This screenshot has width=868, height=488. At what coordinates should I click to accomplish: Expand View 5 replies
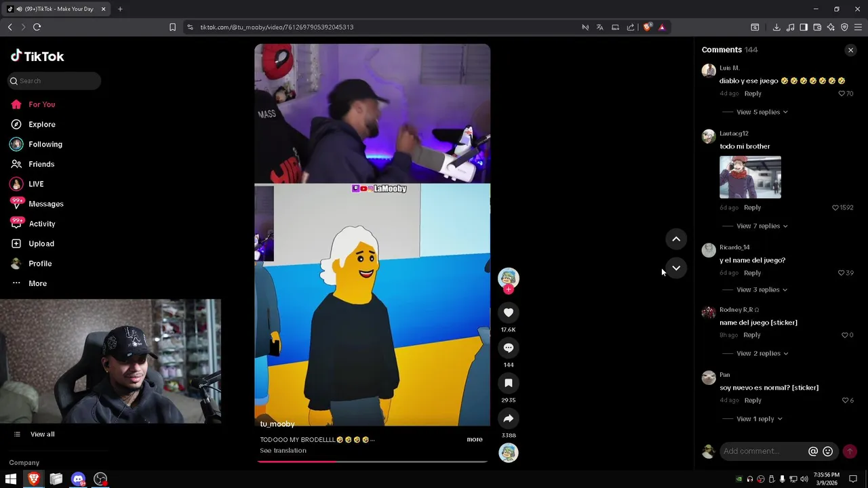point(762,112)
